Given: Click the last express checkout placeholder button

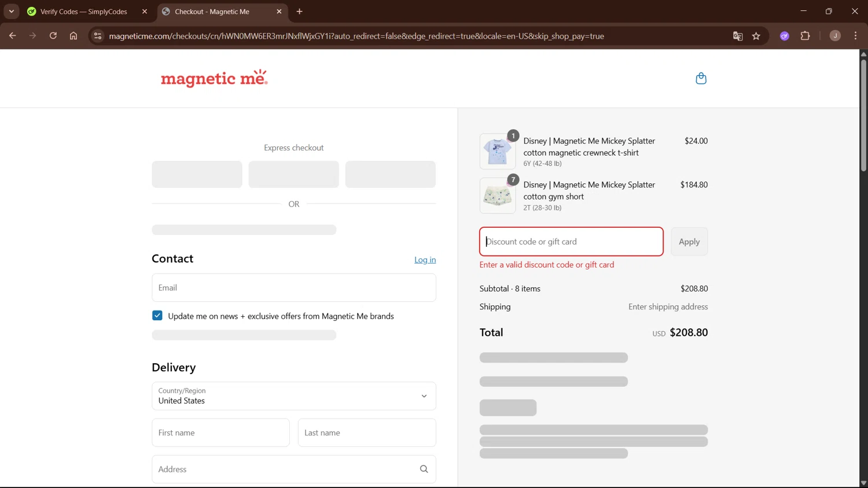Looking at the screenshot, I should pos(391,174).
